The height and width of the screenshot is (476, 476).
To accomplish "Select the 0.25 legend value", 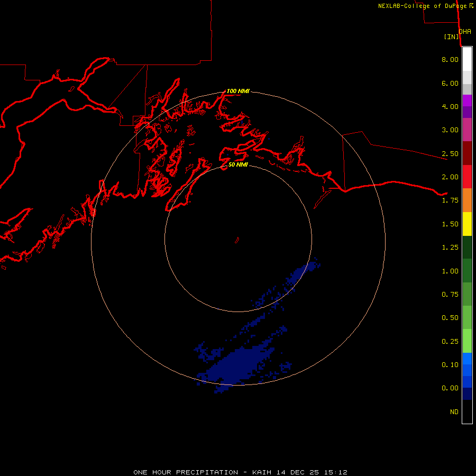I will tap(450, 342).
